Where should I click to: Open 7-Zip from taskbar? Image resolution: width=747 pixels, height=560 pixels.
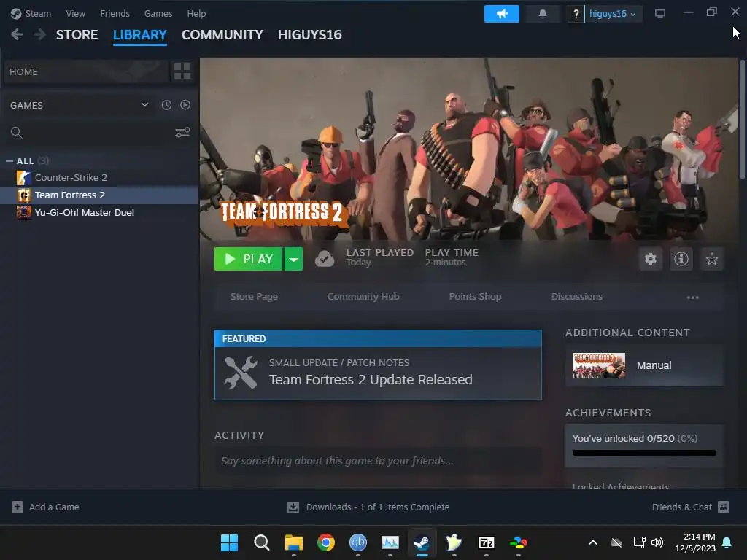pyautogui.click(x=487, y=542)
